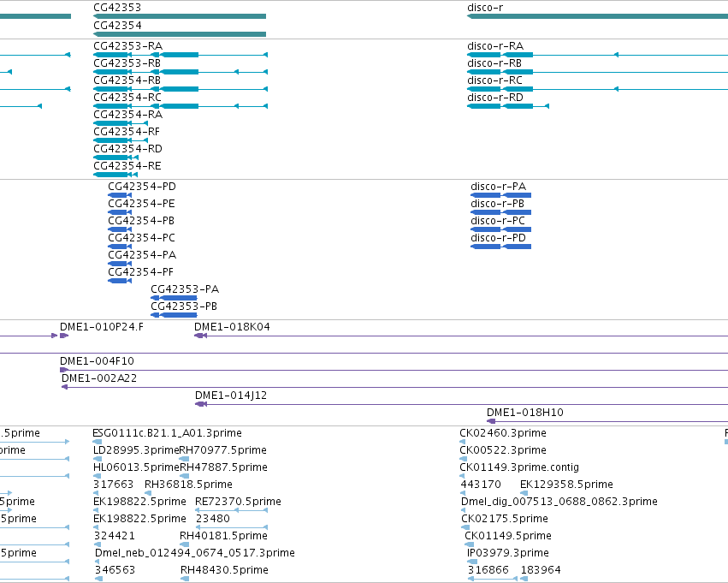Image resolution: width=728 pixels, height=583 pixels.
Task: Click EST LD28995.3prime
Action: pos(97,459)
